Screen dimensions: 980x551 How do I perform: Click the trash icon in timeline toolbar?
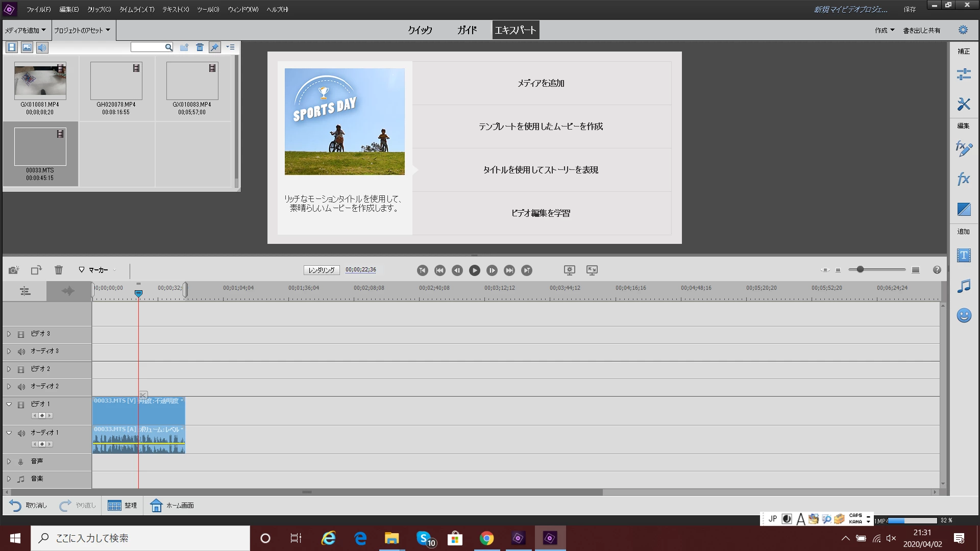59,270
